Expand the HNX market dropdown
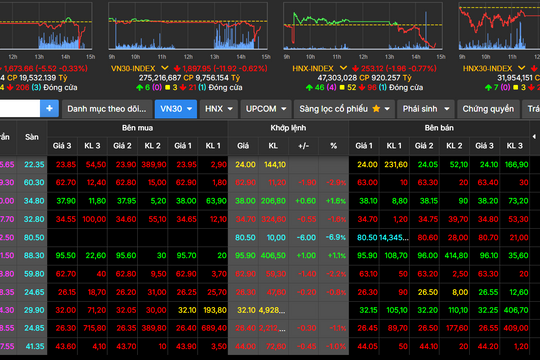The image size is (540, 360). (230, 109)
